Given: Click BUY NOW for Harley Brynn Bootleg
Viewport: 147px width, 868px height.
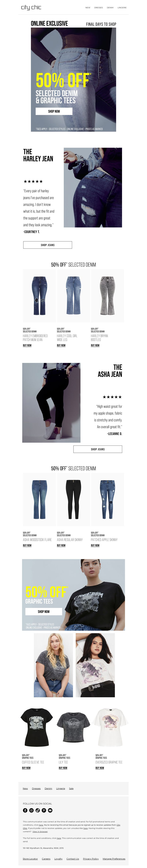Looking at the screenshot, I should tap(95, 345).
